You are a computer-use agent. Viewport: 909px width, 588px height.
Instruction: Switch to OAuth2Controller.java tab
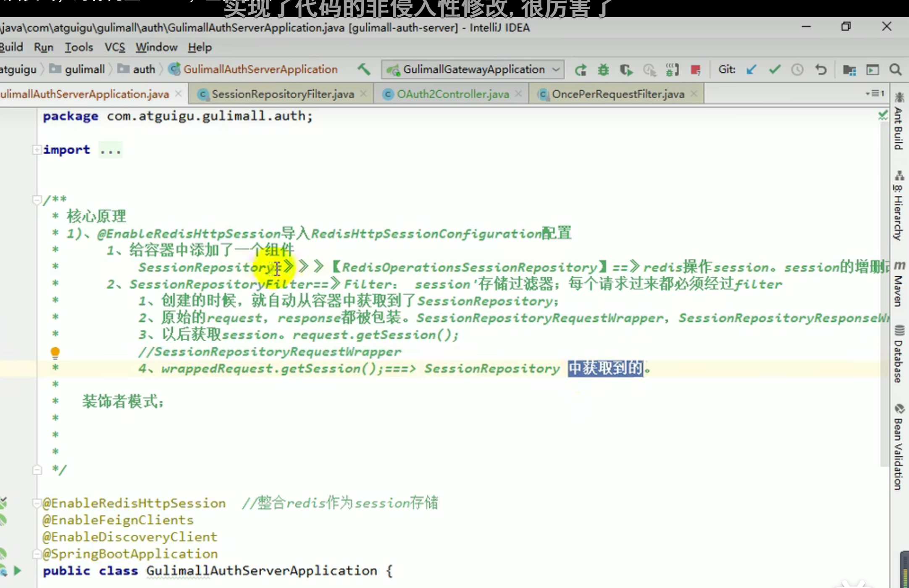(x=452, y=94)
